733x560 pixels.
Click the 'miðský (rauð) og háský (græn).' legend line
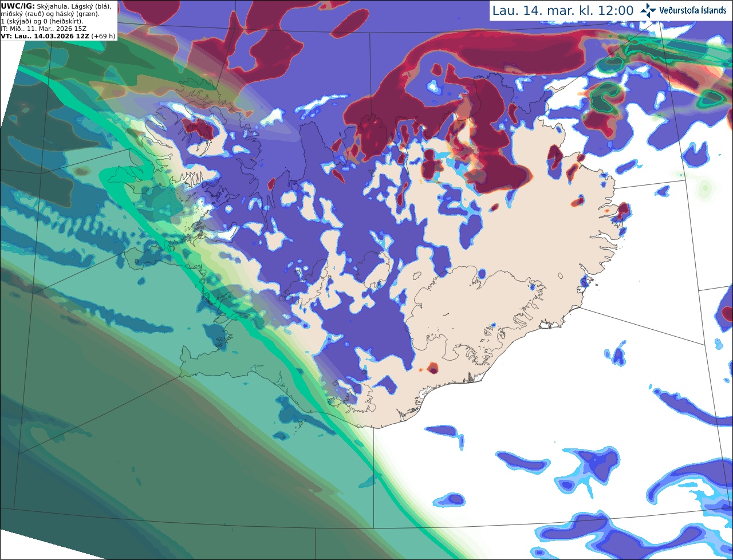pyautogui.click(x=50, y=14)
